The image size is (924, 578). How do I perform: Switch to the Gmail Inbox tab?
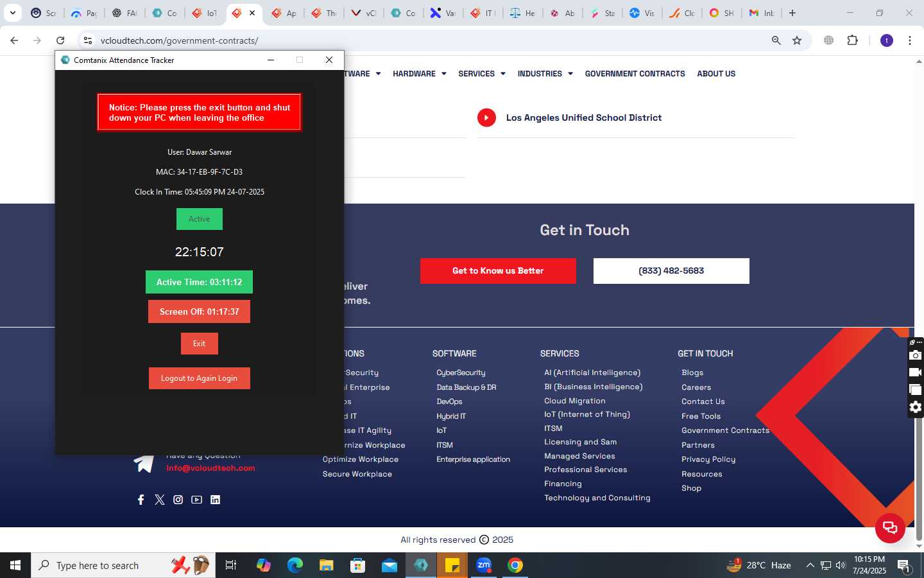pos(762,13)
